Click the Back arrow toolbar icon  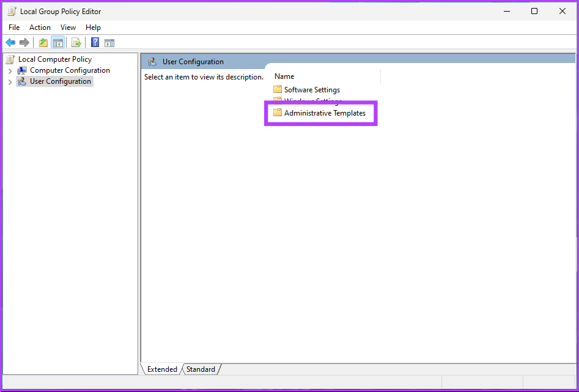(x=10, y=43)
